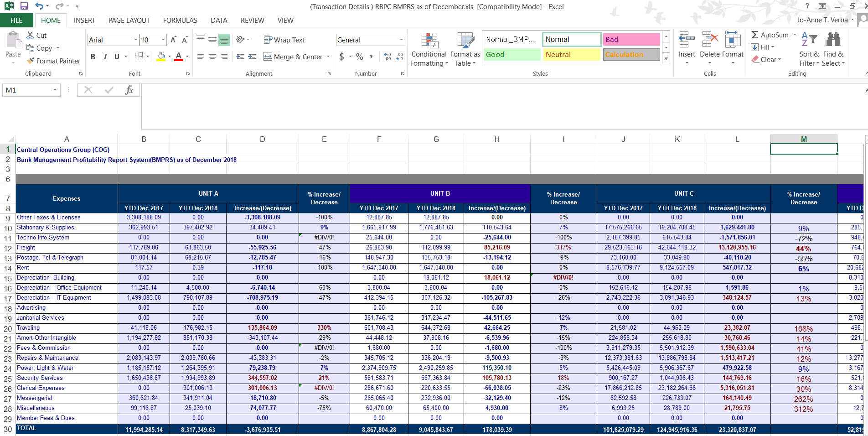Click the Decrease Indent icon
The image size is (868, 436).
pos(240,57)
